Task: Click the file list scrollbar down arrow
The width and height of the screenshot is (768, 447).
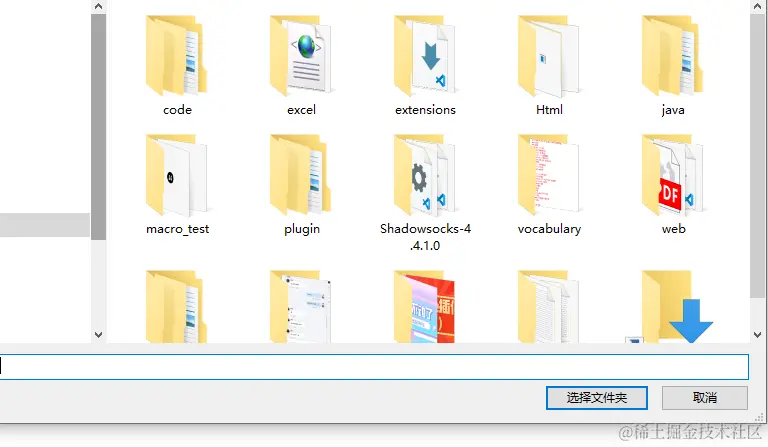Action: (x=757, y=335)
